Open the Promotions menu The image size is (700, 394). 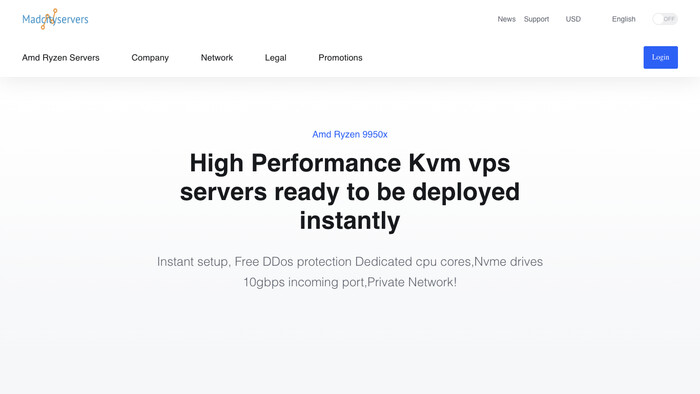pyautogui.click(x=340, y=58)
